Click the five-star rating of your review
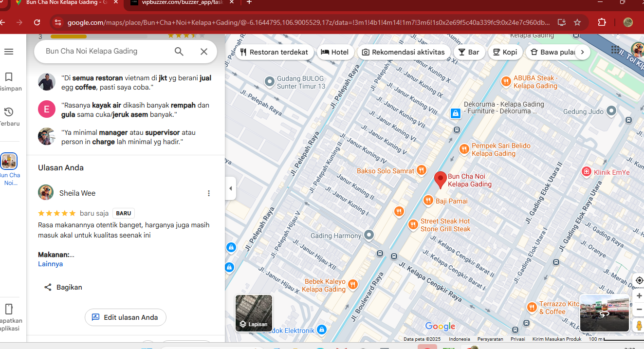The image size is (644, 349). (57, 213)
